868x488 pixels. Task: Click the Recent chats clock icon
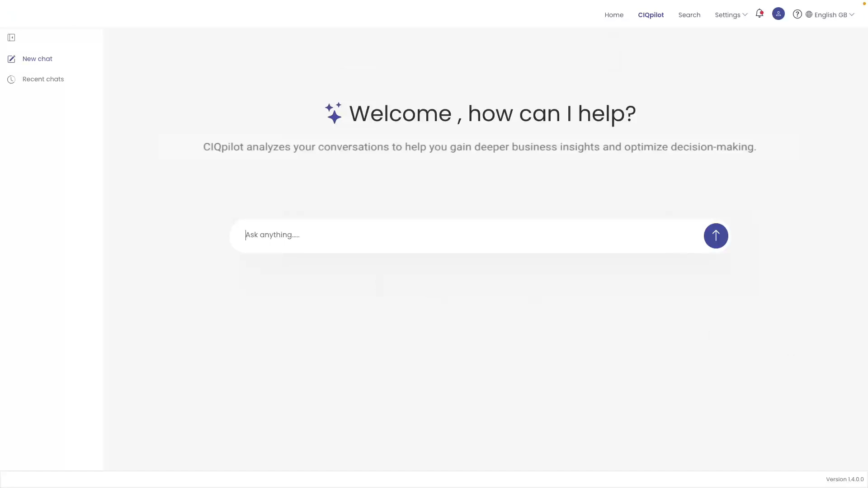(x=11, y=80)
